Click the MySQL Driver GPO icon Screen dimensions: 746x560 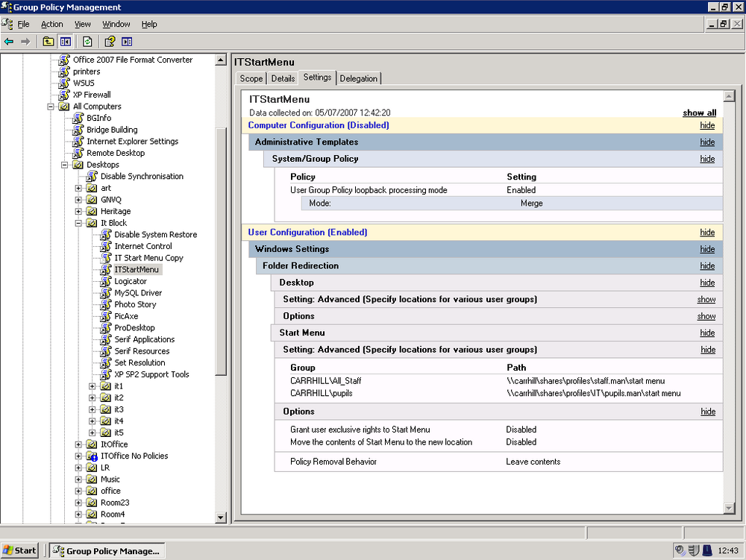click(106, 293)
